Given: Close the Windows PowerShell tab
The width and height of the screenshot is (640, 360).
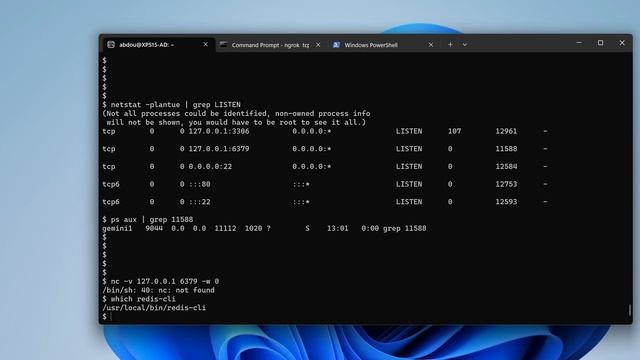Looking at the screenshot, I should tap(431, 45).
